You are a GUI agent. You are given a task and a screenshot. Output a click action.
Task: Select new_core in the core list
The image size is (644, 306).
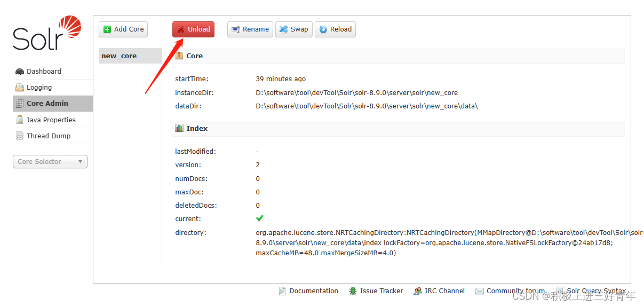point(130,56)
